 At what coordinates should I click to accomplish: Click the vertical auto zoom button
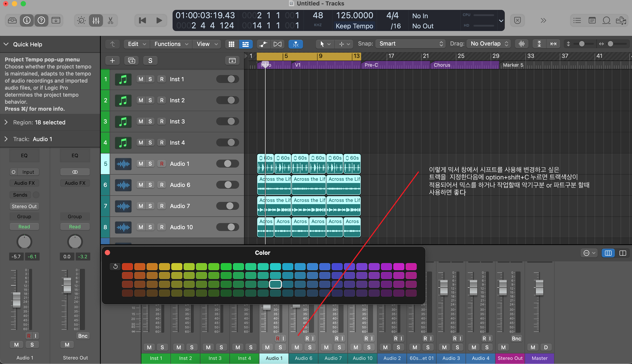(539, 44)
